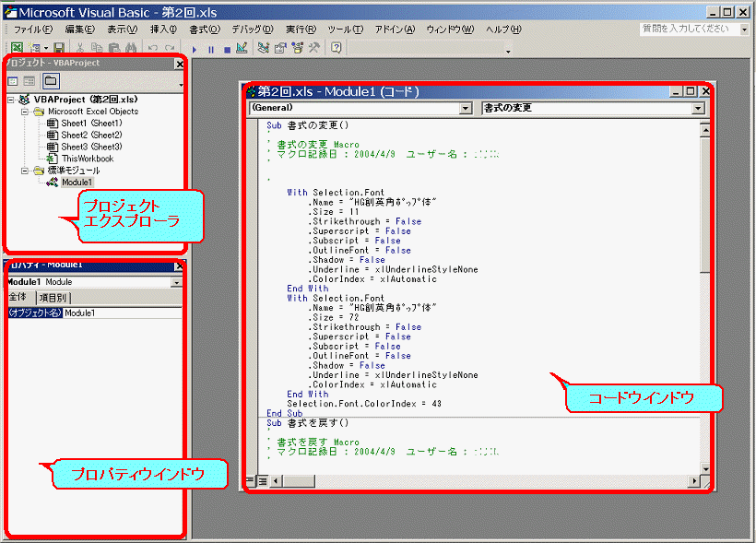Close the Properties window pane
The height and width of the screenshot is (543, 756).
[x=180, y=266]
